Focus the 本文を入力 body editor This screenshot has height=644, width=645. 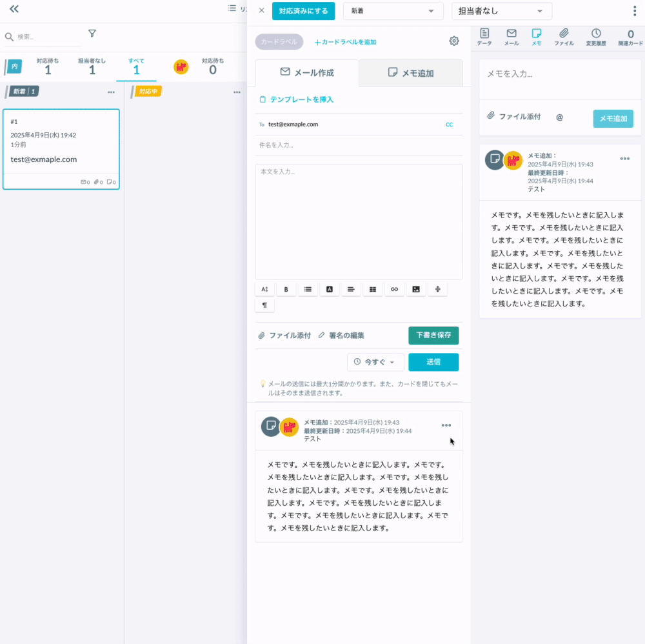[359, 222]
